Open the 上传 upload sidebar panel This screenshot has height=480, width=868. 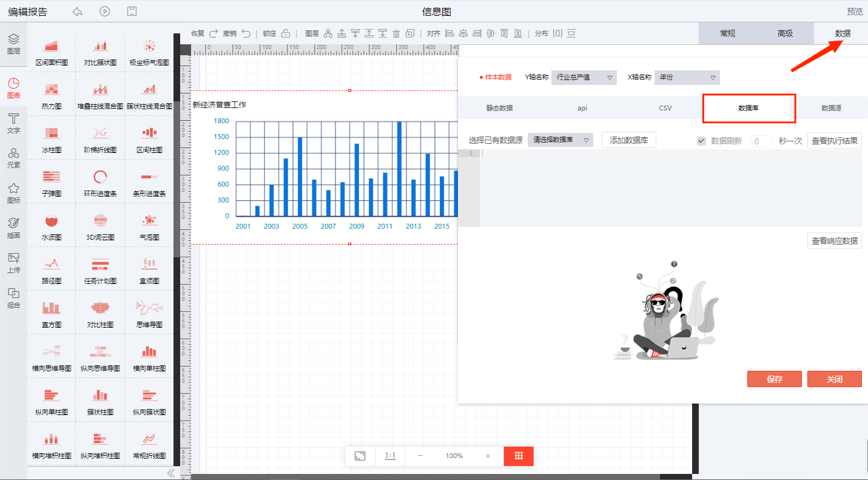click(x=13, y=263)
